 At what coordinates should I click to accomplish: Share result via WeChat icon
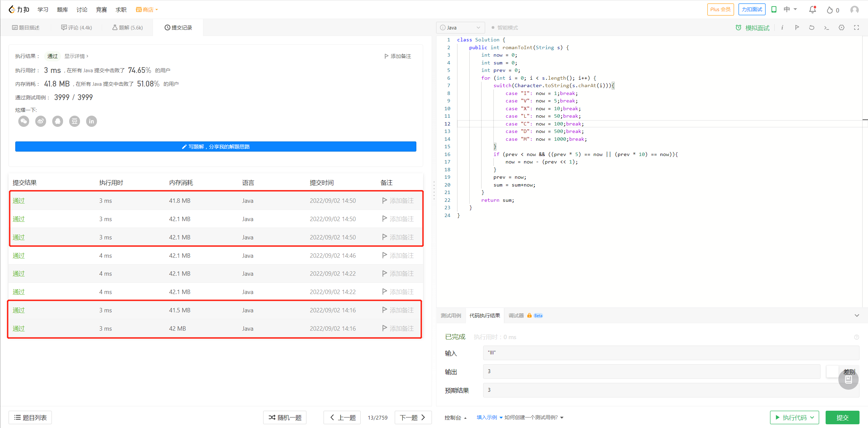(24, 121)
